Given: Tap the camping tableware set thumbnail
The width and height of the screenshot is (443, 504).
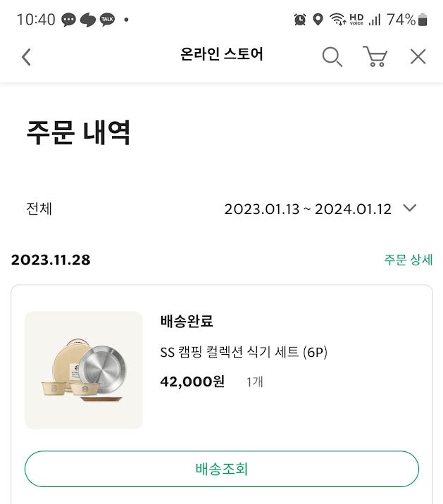Looking at the screenshot, I should [x=84, y=370].
